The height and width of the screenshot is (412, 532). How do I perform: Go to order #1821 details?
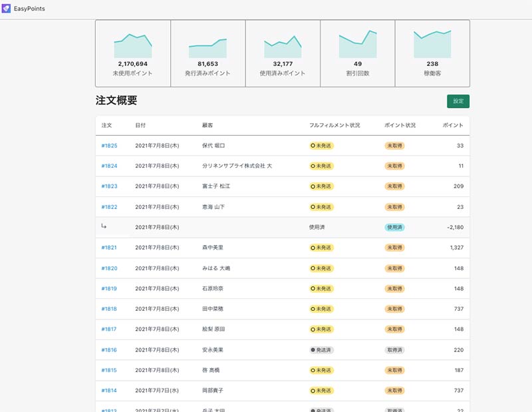(x=109, y=248)
